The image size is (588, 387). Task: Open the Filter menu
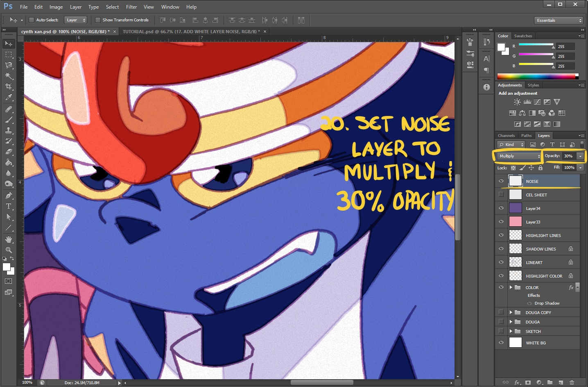pyautogui.click(x=131, y=7)
